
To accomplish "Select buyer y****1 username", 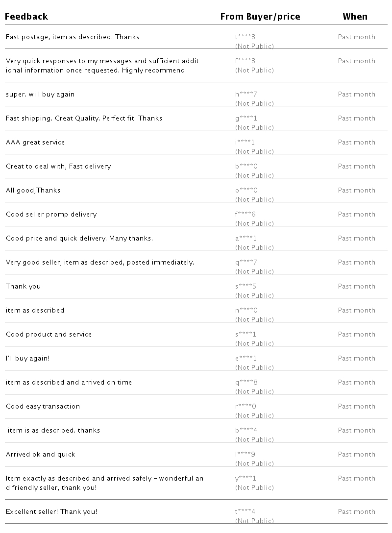I will pyautogui.click(x=246, y=479).
